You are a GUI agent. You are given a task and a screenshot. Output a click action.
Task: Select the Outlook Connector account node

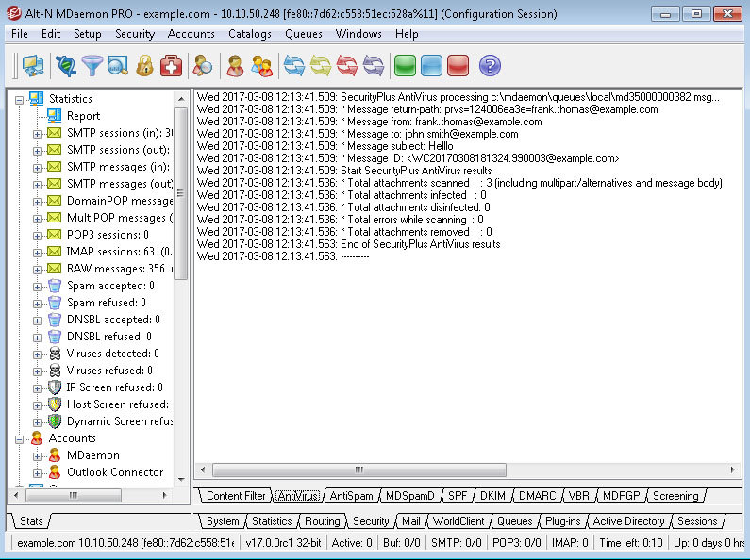[115, 472]
